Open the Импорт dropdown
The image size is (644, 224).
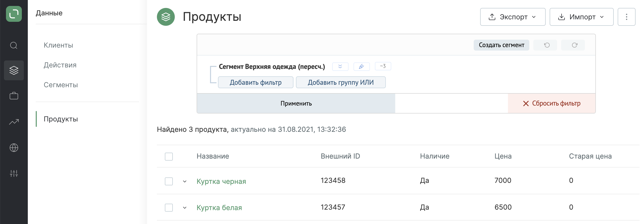(581, 17)
